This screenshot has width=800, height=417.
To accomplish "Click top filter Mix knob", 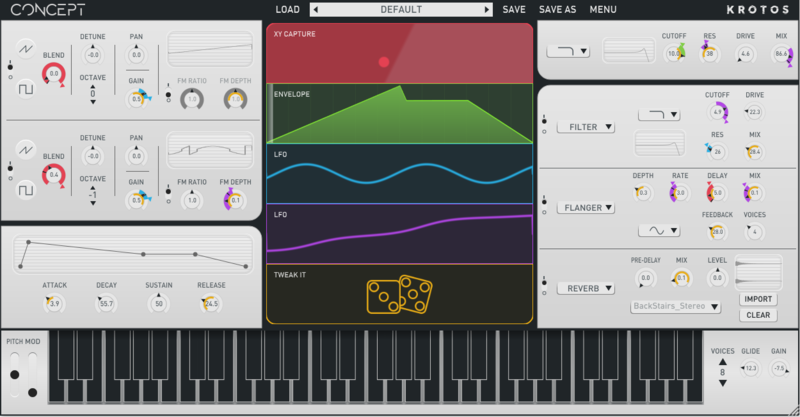I will coord(782,53).
